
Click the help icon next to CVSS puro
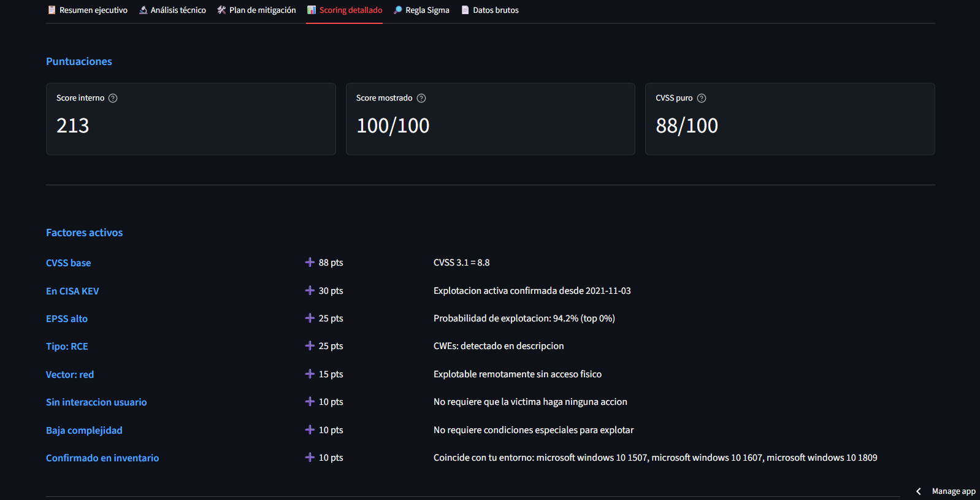tap(702, 98)
